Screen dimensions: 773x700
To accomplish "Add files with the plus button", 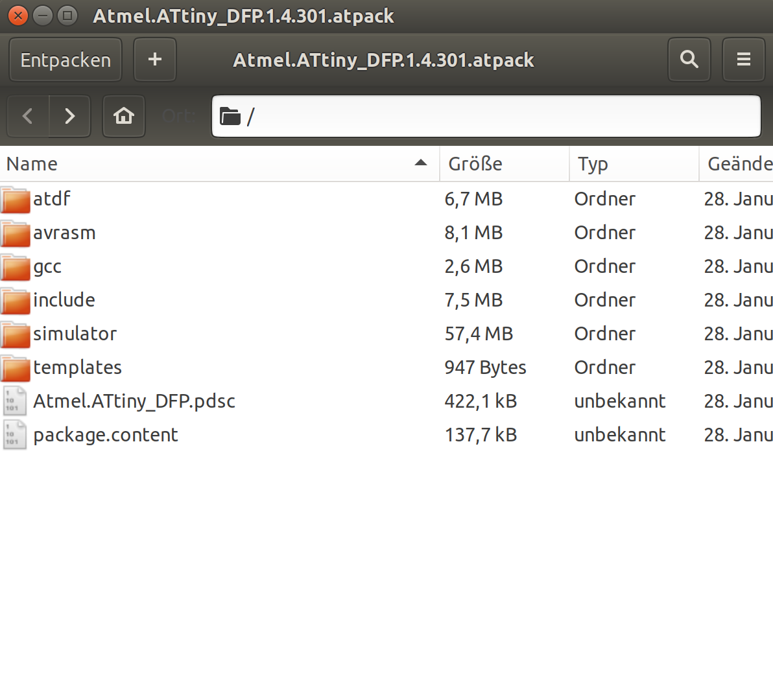I will click(155, 60).
